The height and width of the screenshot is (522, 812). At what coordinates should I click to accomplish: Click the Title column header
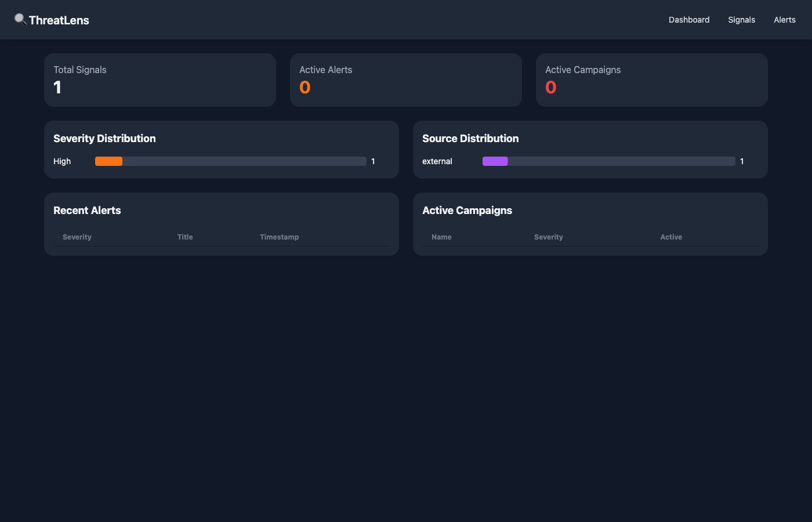185,237
